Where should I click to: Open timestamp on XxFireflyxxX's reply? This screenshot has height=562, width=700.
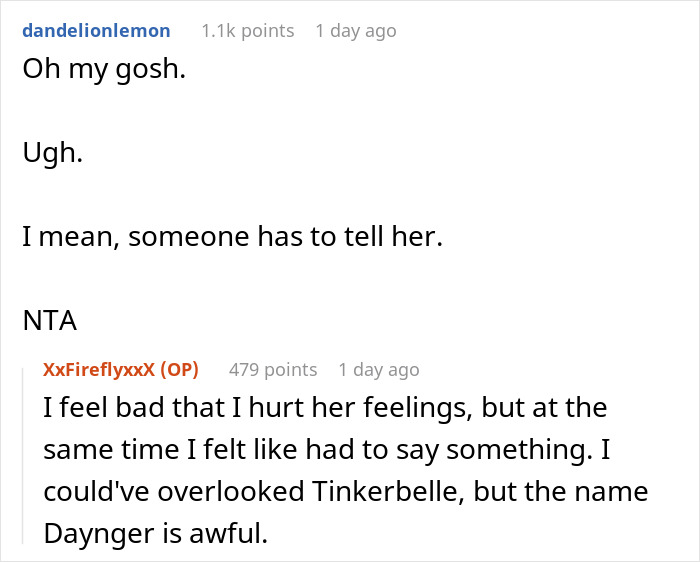click(x=379, y=370)
